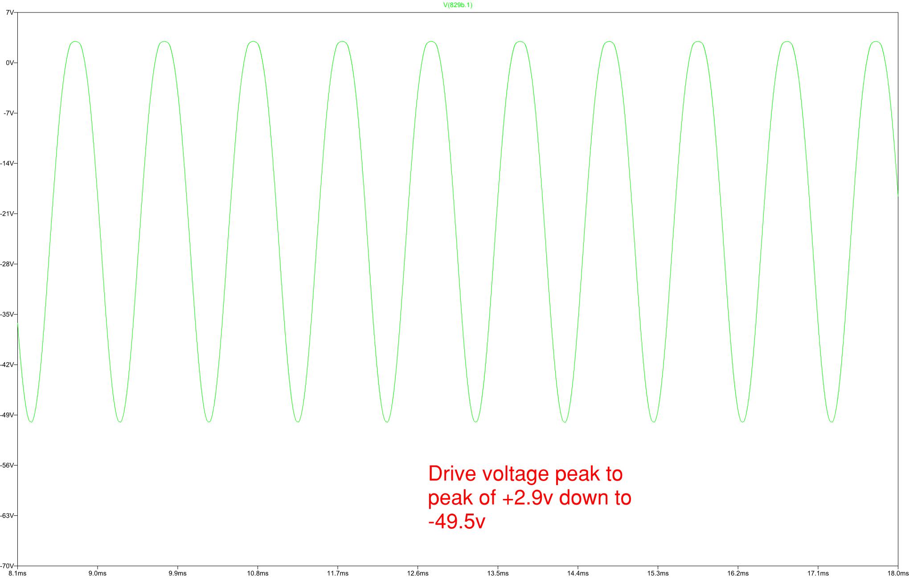Click the 8.1ms time axis label
Screen dimensions: 909x588
17,573
